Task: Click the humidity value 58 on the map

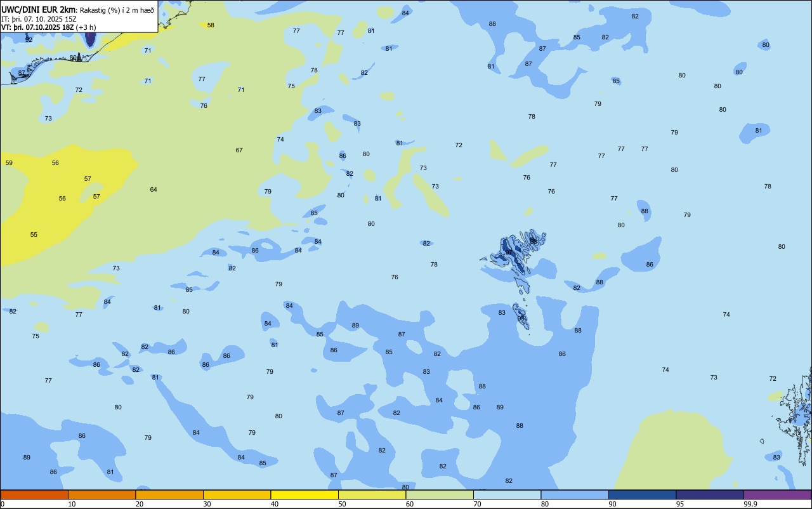Action: click(211, 25)
